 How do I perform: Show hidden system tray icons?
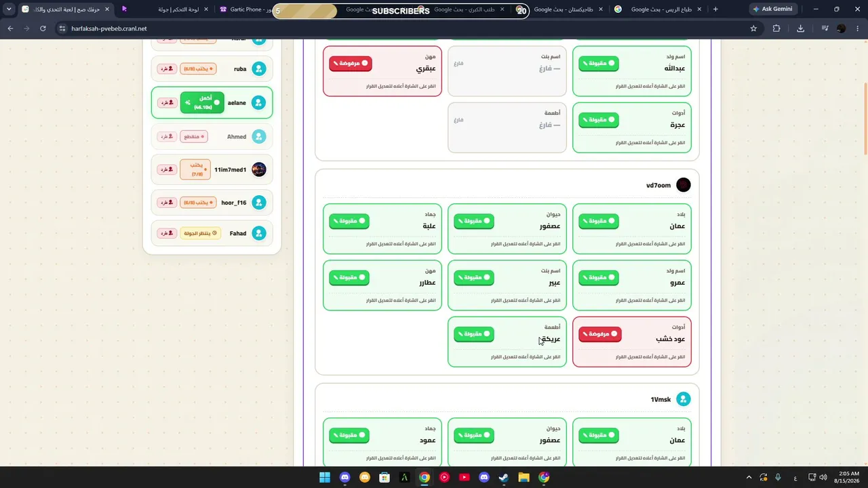click(749, 477)
